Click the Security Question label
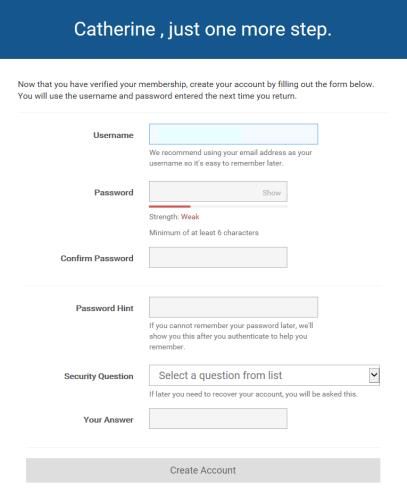407x498 pixels. click(99, 376)
